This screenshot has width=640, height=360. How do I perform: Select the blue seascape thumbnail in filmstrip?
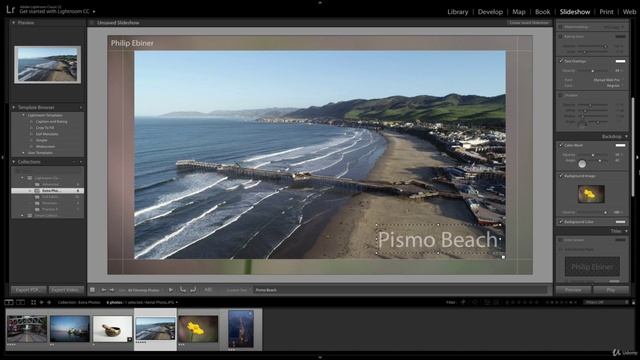click(70, 329)
